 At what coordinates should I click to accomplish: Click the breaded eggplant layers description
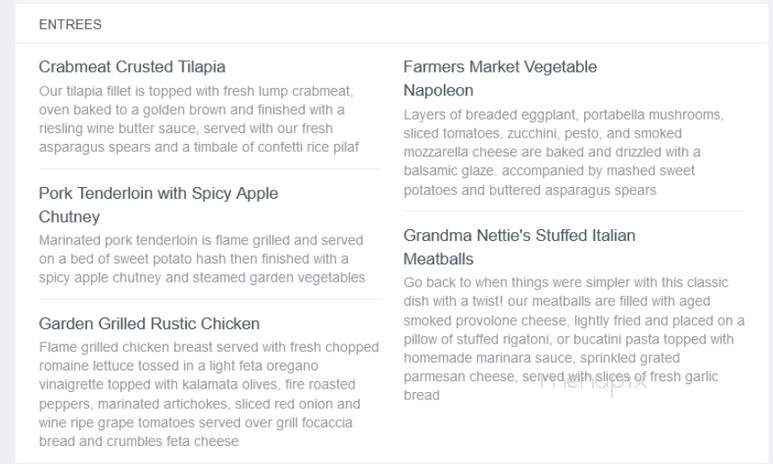tap(563, 152)
